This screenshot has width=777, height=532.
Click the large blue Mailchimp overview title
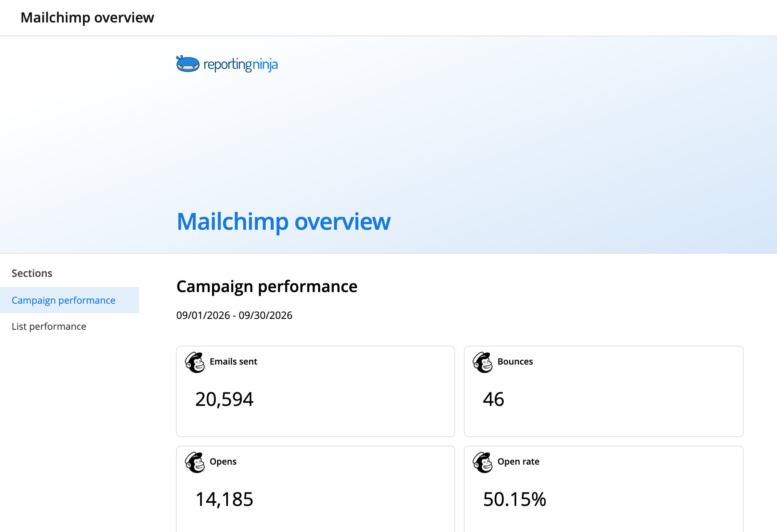283,221
